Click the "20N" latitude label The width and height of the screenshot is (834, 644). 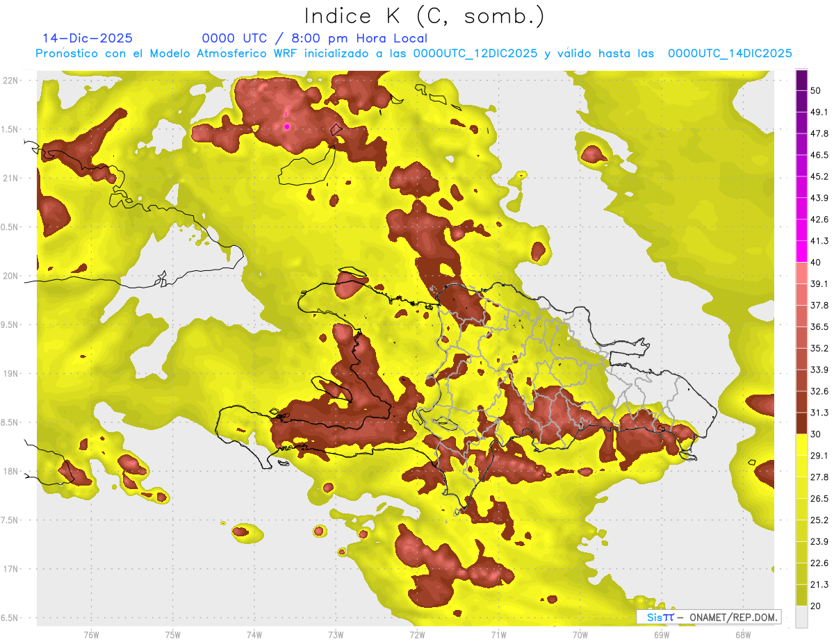point(10,276)
